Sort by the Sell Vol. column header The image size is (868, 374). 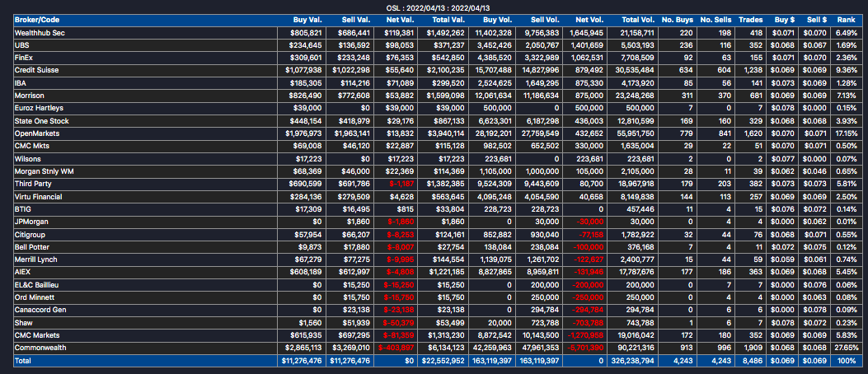(x=546, y=20)
